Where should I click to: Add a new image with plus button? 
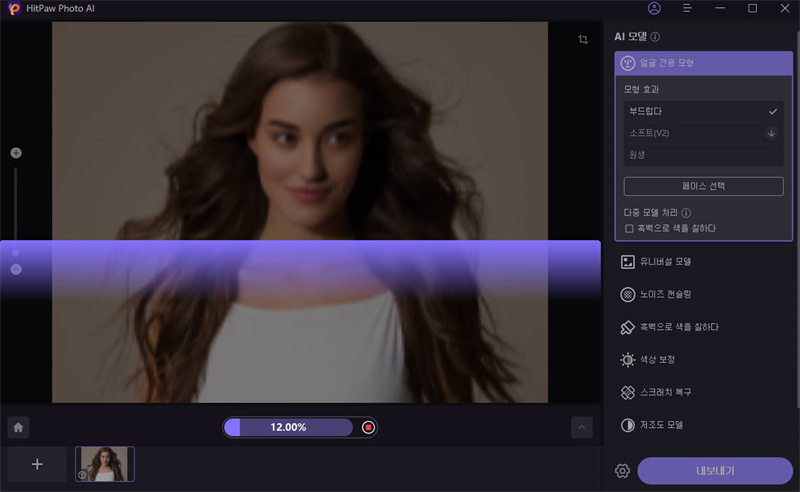pos(37,464)
